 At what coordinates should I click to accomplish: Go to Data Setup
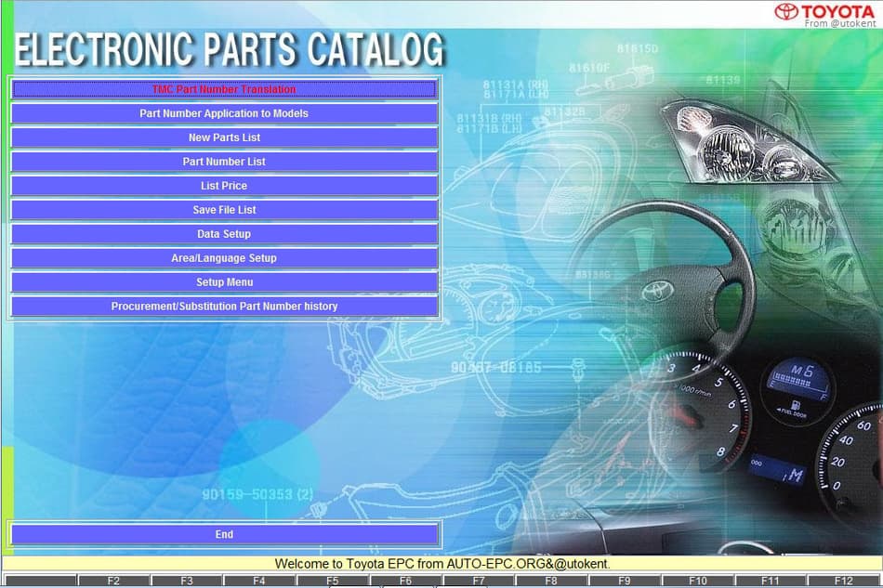(x=224, y=235)
